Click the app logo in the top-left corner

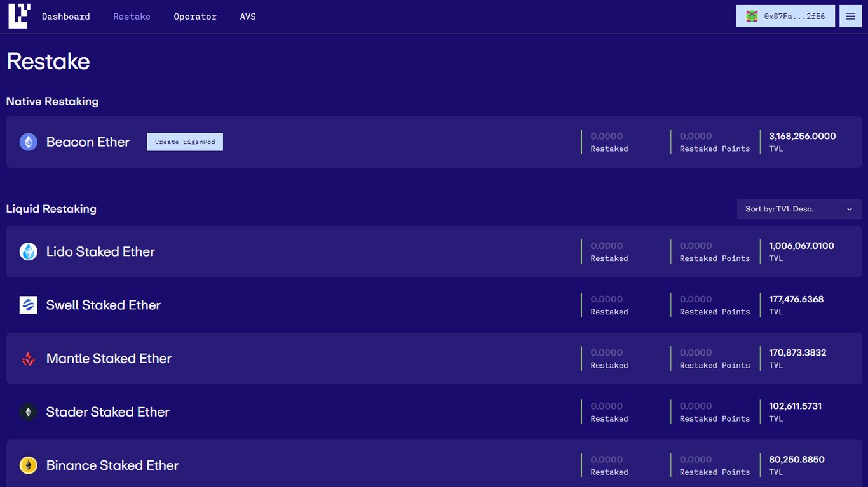17,16
